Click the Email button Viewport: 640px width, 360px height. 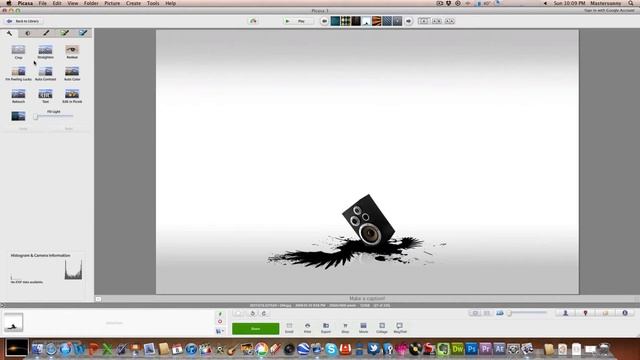289,328
